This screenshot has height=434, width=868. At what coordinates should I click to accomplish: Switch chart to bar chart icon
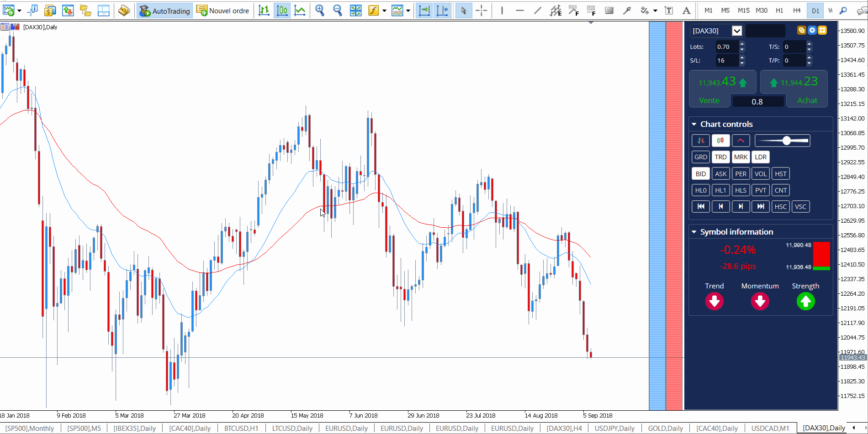264,10
